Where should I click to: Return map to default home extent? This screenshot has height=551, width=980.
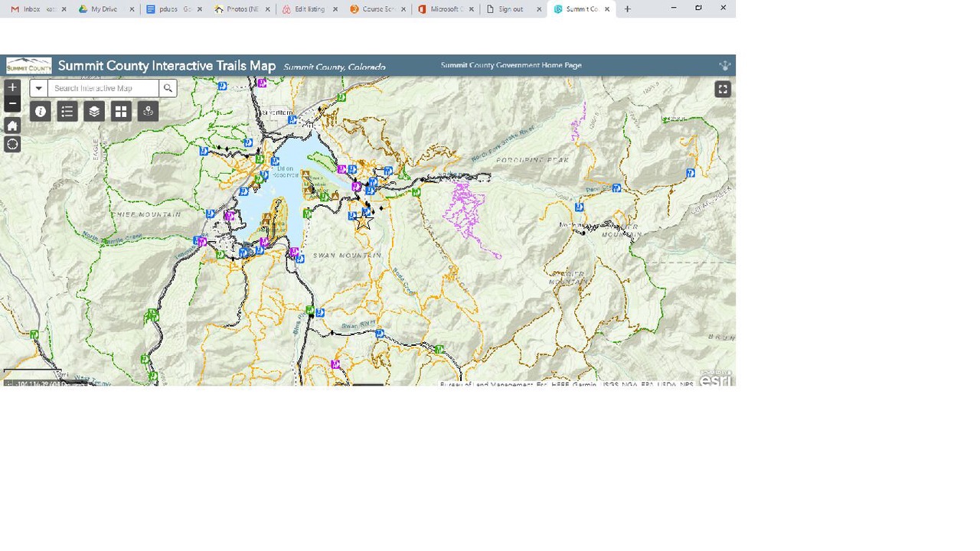click(12, 126)
